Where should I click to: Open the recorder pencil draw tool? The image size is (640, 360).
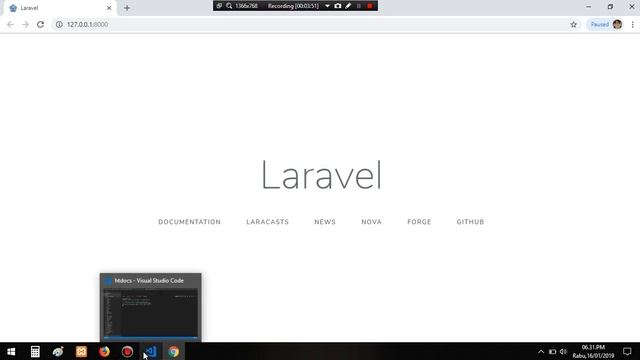348,6
